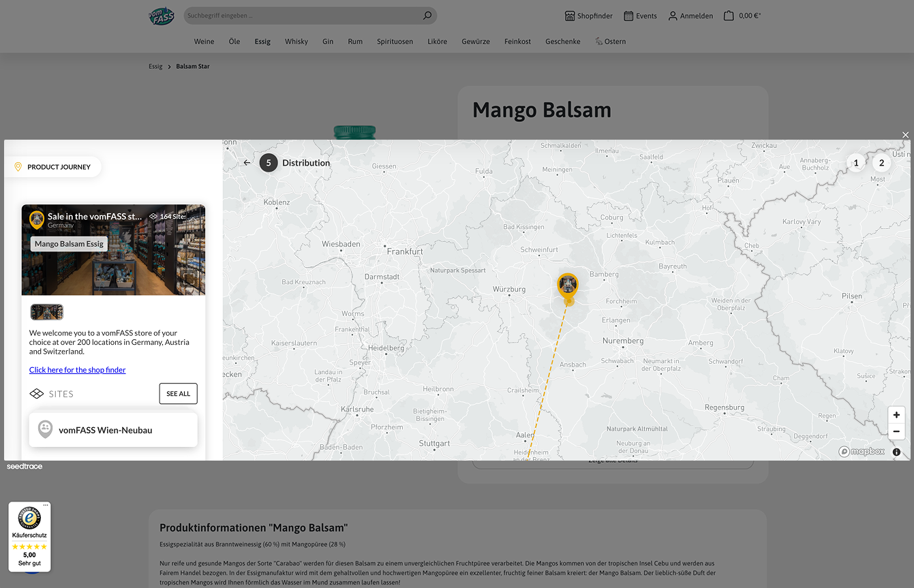The height and width of the screenshot is (588, 914).
Task: Open the Essig menu
Action: coord(262,42)
